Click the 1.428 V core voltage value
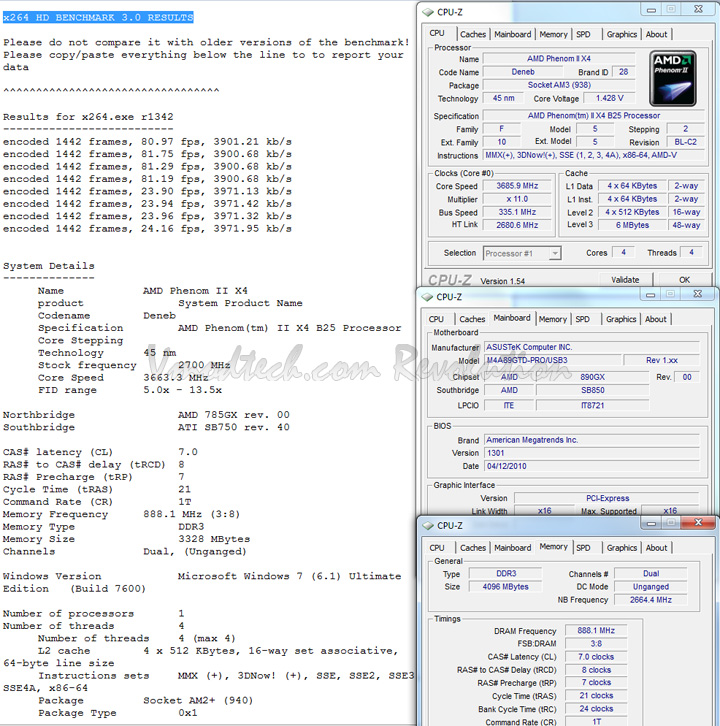The image size is (720, 726). coord(609,98)
